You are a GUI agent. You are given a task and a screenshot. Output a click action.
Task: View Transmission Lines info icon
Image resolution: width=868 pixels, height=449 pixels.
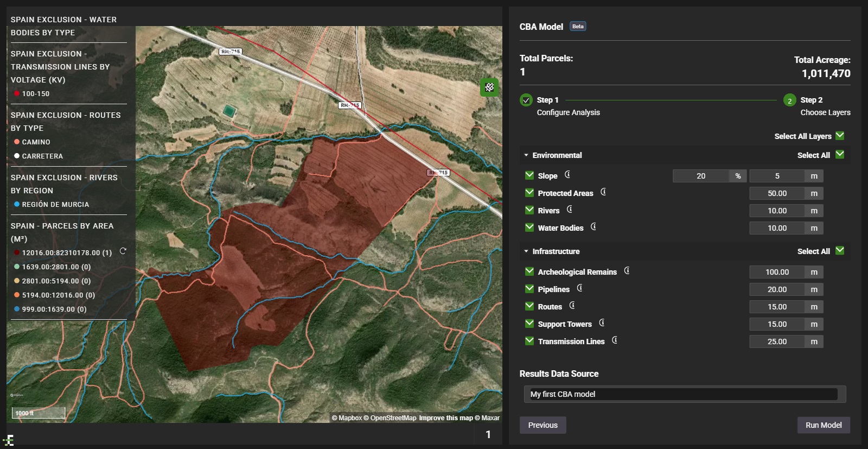click(x=615, y=340)
